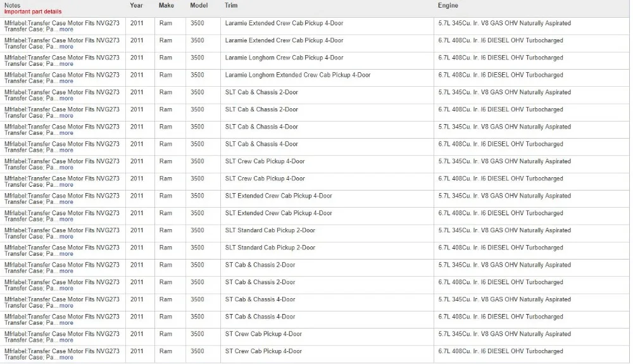Viewport: 633px width, 364px height.
Task: Select 'ST Cab & Chassis 2-Door' trim in 5.7L row
Action: 260,265
